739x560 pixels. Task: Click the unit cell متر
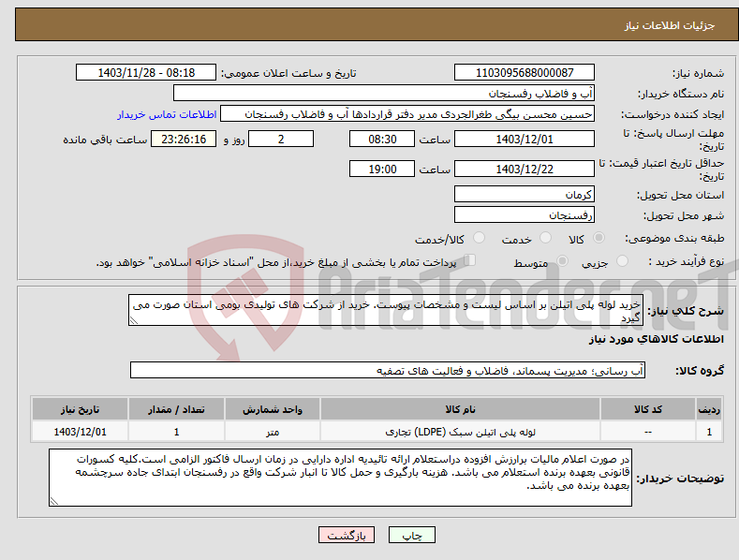273,432
